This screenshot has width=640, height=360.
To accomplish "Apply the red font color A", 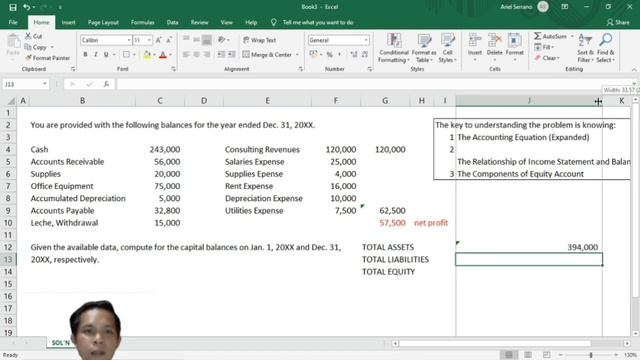I will (x=163, y=54).
